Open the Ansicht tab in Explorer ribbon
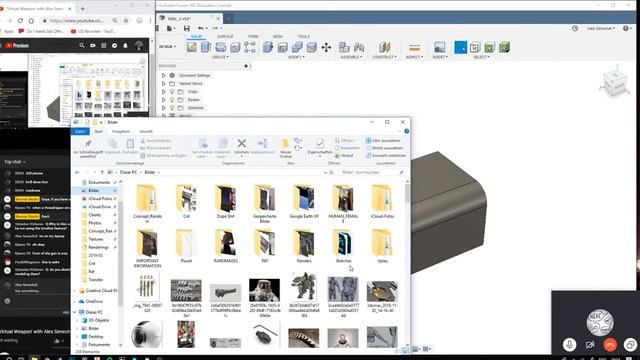This screenshot has width=640, height=360. [x=146, y=131]
